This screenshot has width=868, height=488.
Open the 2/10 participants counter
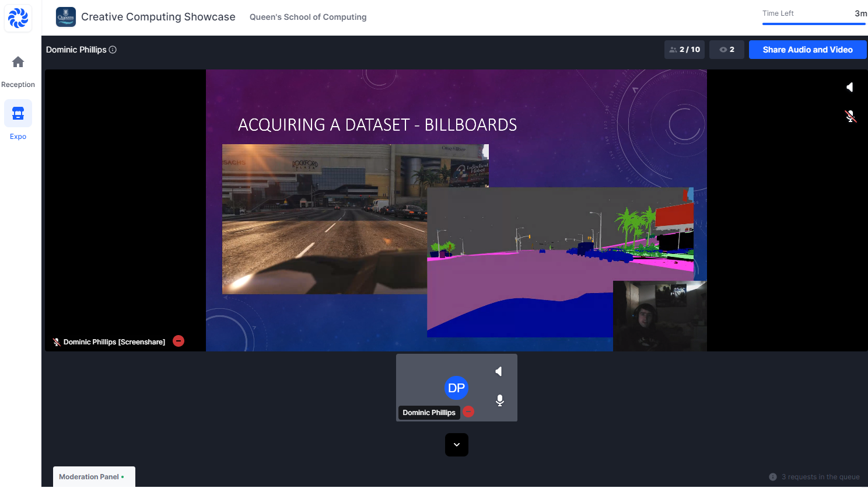pos(684,50)
